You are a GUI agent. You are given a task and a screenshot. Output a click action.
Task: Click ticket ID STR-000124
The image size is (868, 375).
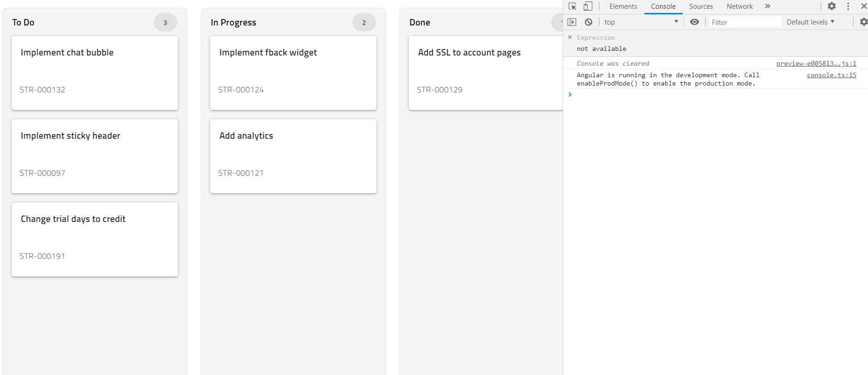241,90
